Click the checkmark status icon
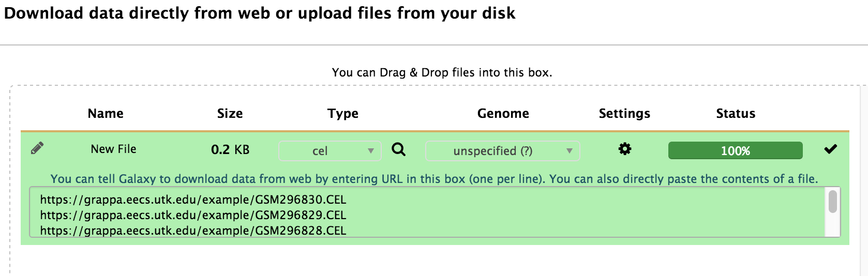The width and height of the screenshot is (868, 276). (830, 149)
